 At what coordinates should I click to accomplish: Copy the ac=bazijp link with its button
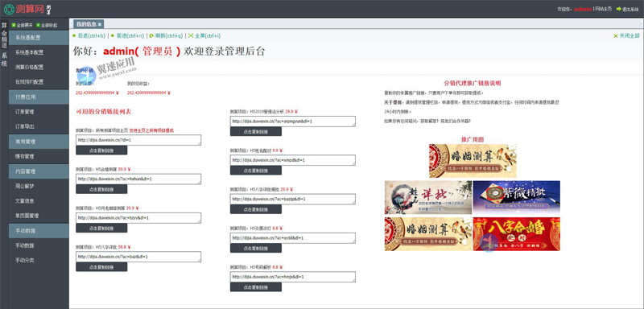256,209
